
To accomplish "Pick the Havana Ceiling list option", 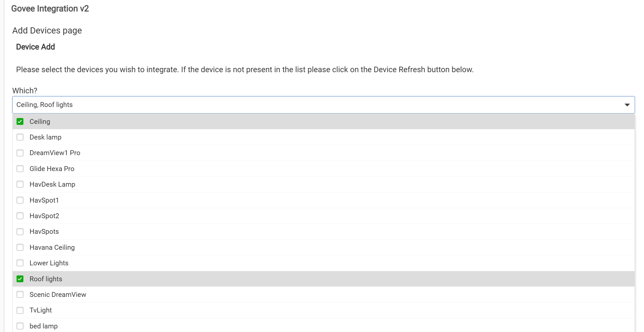I will click(x=52, y=247).
